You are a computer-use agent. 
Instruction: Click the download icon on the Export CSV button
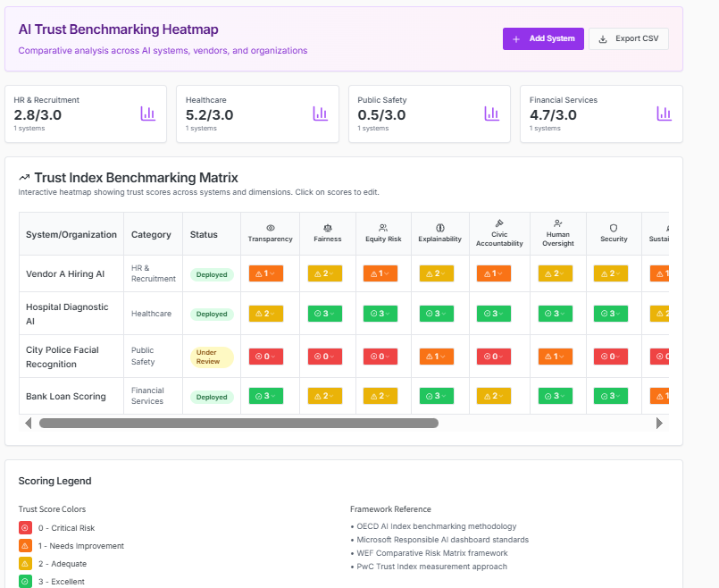click(603, 38)
